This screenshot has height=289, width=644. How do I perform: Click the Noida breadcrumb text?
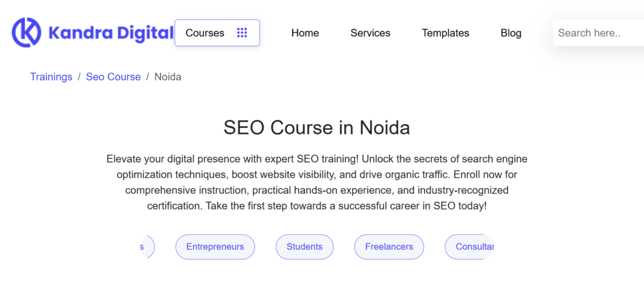[168, 77]
